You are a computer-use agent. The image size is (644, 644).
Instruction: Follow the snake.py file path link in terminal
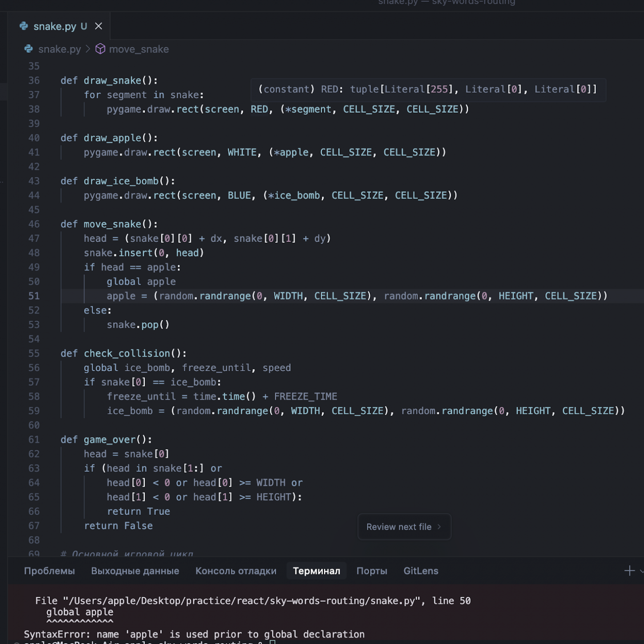(x=241, y=601)
